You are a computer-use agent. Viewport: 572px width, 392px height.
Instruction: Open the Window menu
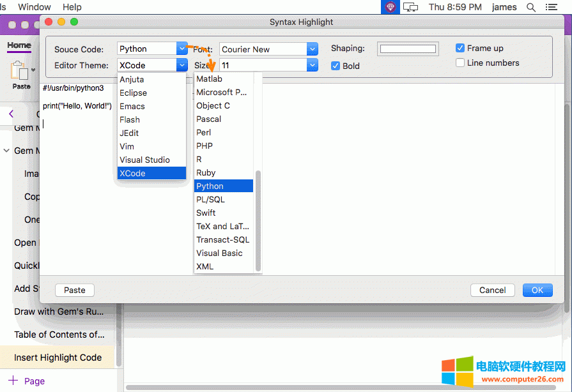coord(35,7)
